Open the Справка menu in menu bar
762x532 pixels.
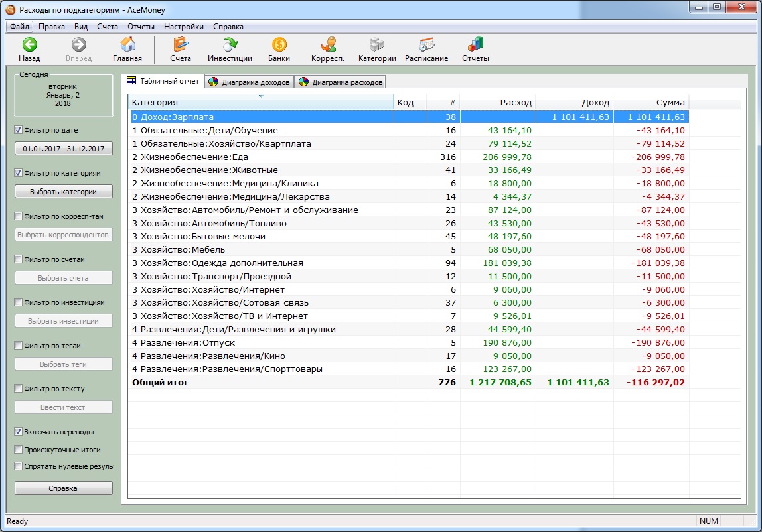228,27
